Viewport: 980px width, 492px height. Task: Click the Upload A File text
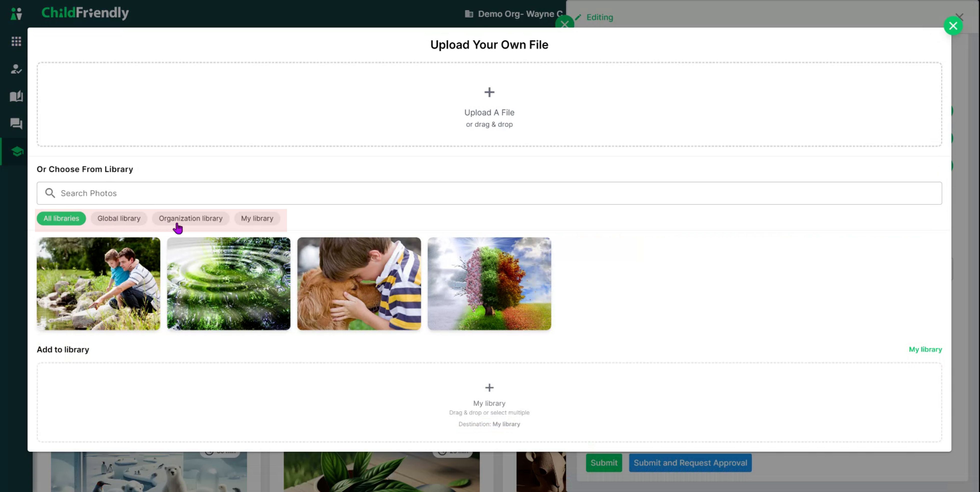point(489,112)
